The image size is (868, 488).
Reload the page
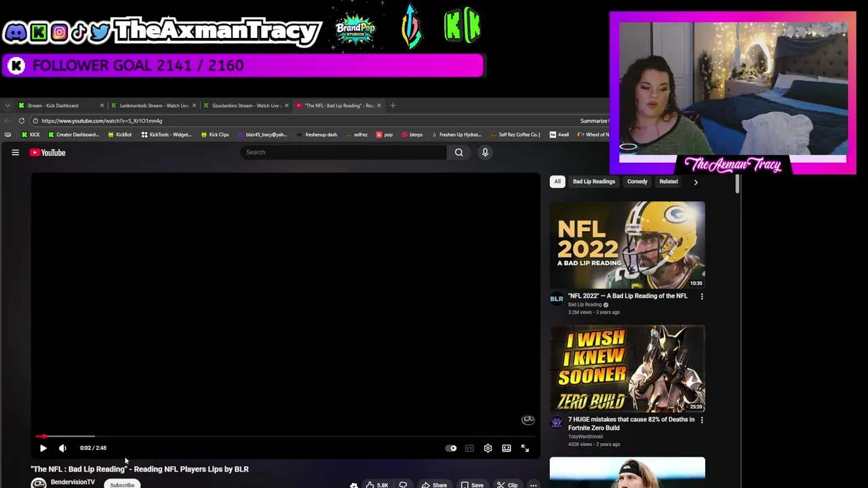(x=22, y=121)
